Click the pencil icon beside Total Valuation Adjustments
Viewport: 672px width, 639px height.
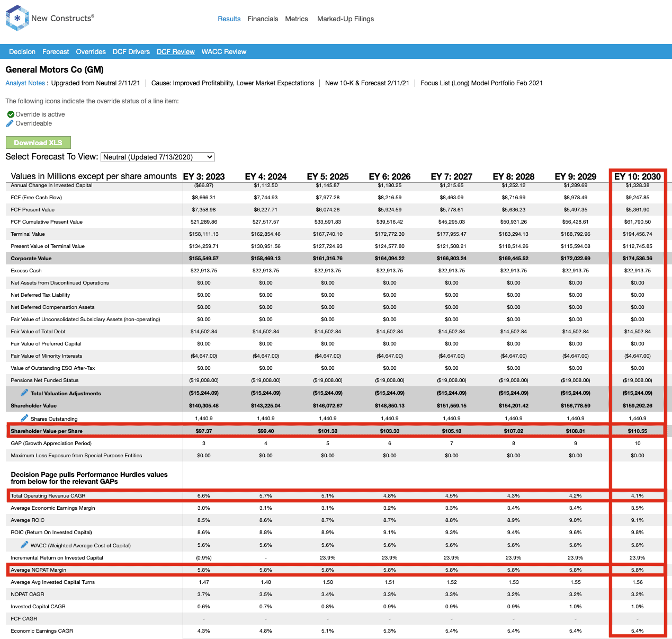24,393
